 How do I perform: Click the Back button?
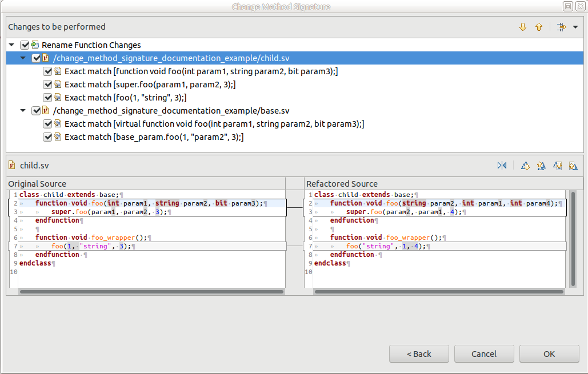[x=419, y=353]
